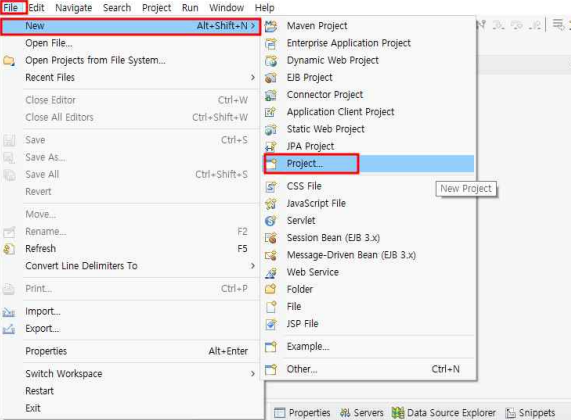This screenshot has width=571, height=420.
Task: Switch to the Servers view tab
Action: [361, 413]
